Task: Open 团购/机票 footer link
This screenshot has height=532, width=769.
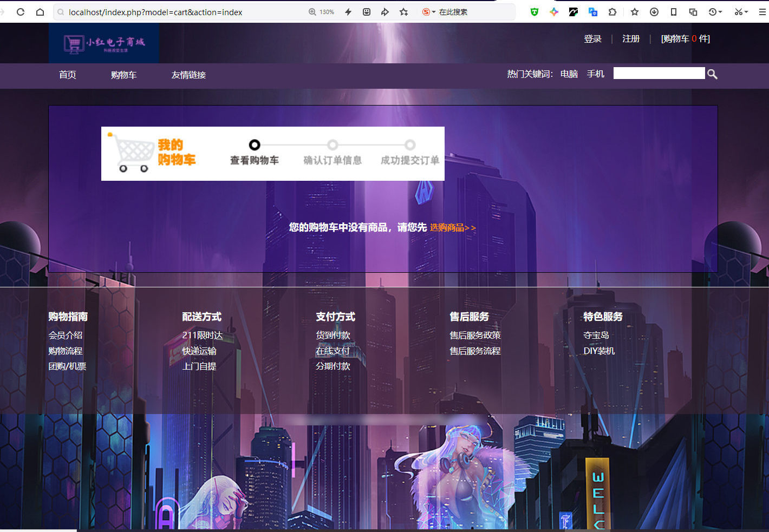Action: click(67, 366)
